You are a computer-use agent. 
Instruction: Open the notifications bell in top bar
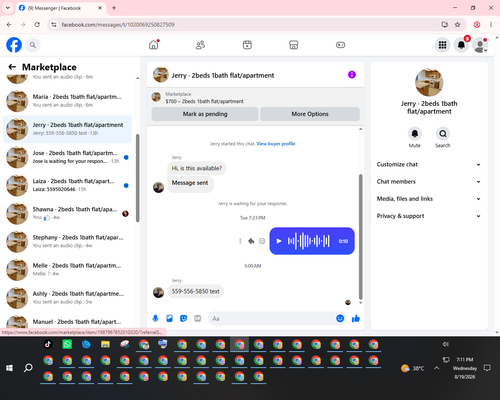(x=461, y=45)
